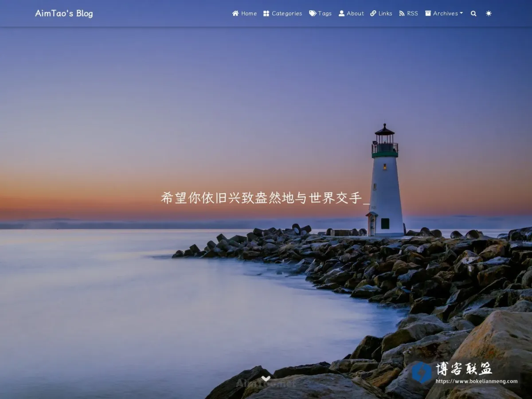Click the scroll-down chevron arrow

coord(266,379)
